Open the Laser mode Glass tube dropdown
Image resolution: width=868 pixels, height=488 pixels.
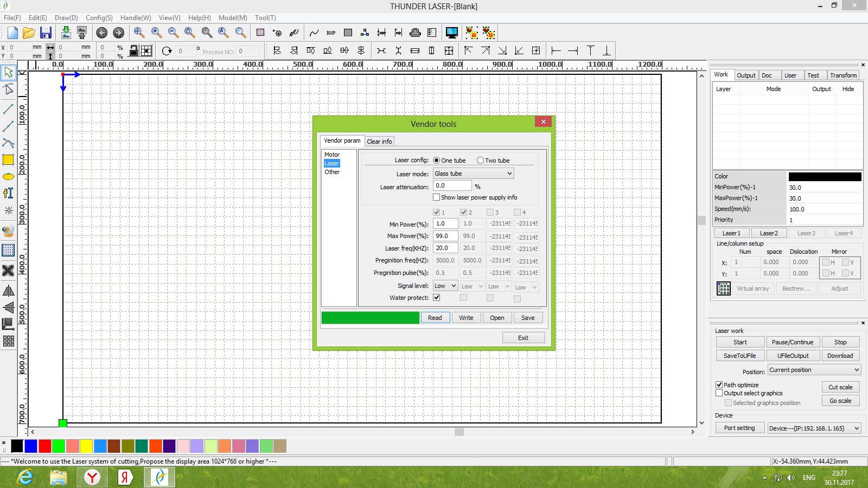coord(473,174)
